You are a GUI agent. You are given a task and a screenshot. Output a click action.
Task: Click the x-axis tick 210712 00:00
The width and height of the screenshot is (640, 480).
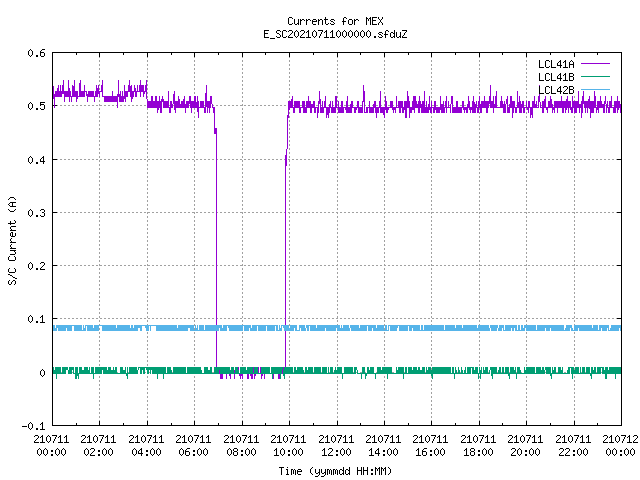[620, 446]
